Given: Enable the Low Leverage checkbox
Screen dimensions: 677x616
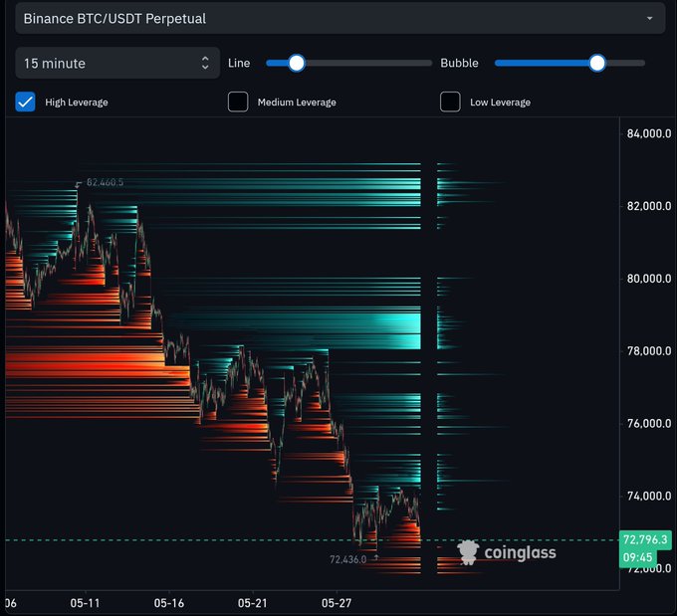Looking at the screenshot, I should [x=450, y=102].
